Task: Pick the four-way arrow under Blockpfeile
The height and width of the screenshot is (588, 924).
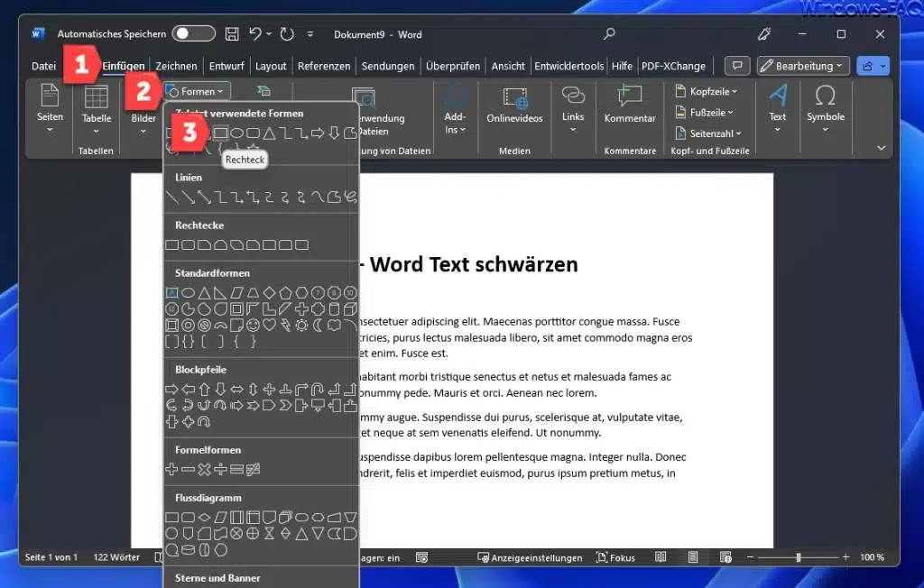Action: tap(269, 389)
